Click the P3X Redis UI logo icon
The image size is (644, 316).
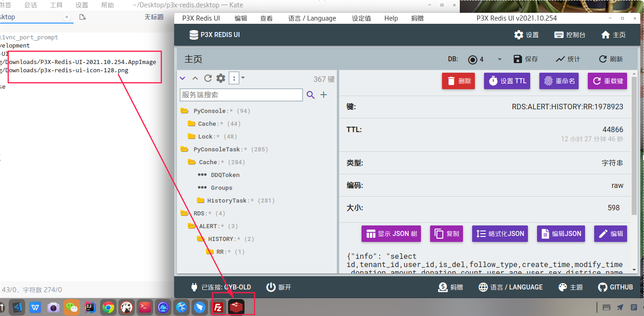tap(193, 34)
